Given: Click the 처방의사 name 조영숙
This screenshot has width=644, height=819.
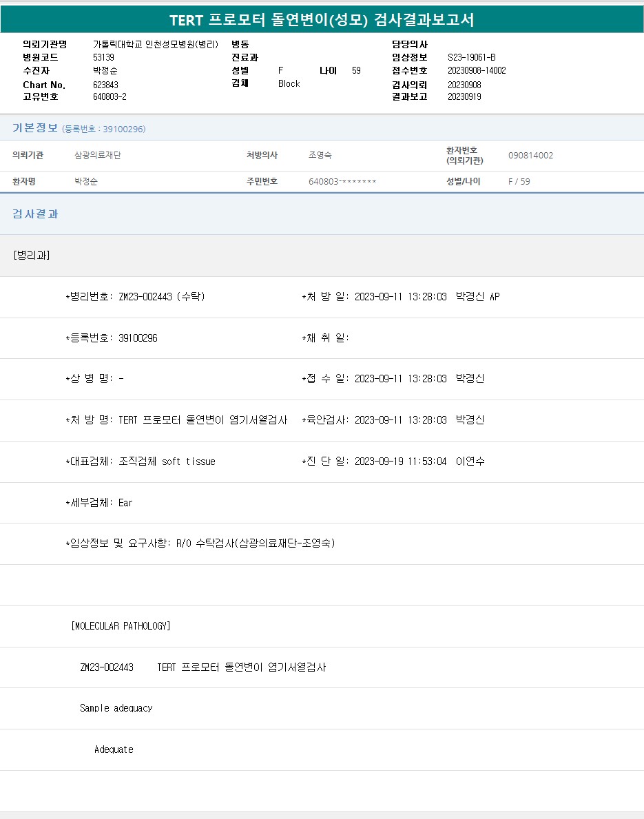Looking at the screenshot, I should click(x=320, y=156).
